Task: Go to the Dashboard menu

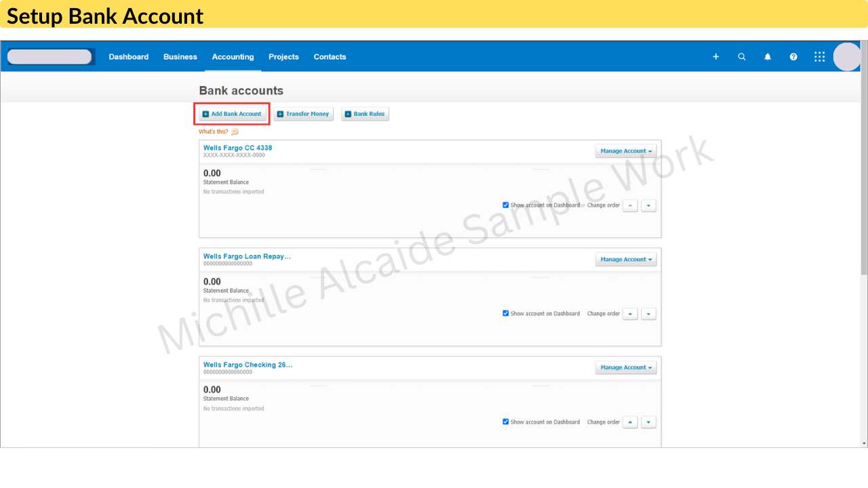Action: (129, 57)
